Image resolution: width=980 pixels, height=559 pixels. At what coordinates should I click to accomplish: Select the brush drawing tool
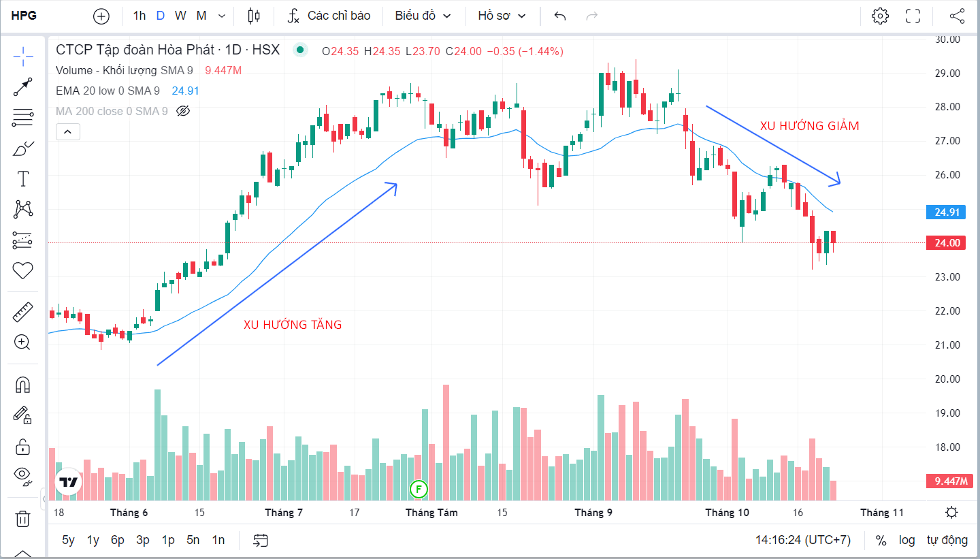tap(23, 148)
